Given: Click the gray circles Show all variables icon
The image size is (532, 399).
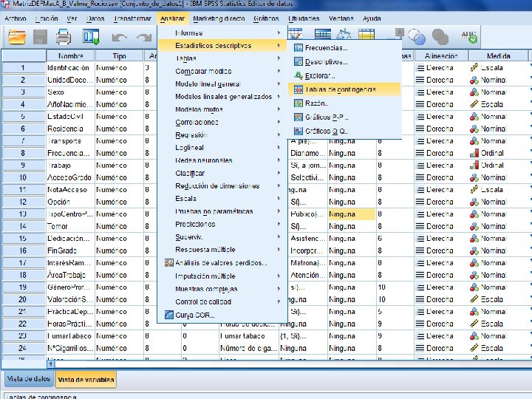Looking at the screenshot, I should (440, 37).
